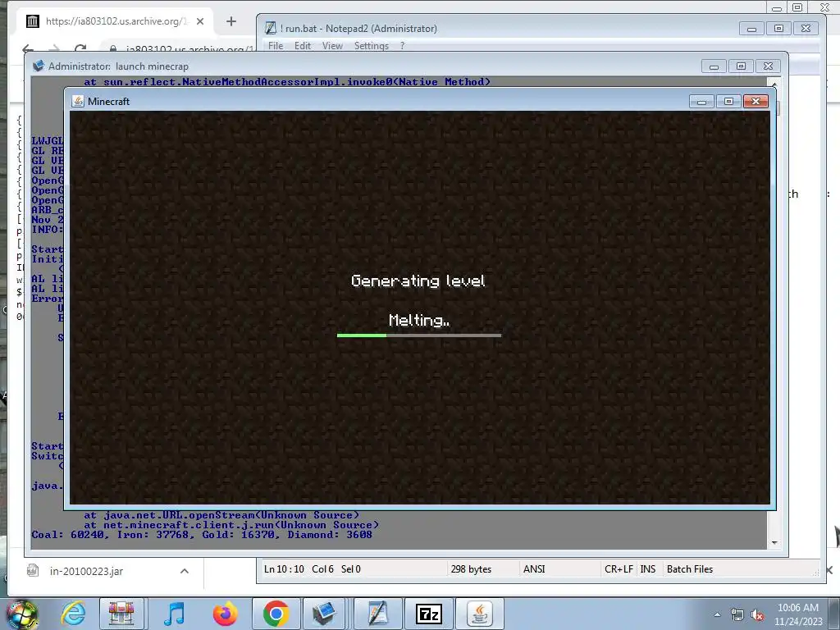
Task: Click the jar file icon in downloads bar
Action: 33,571
